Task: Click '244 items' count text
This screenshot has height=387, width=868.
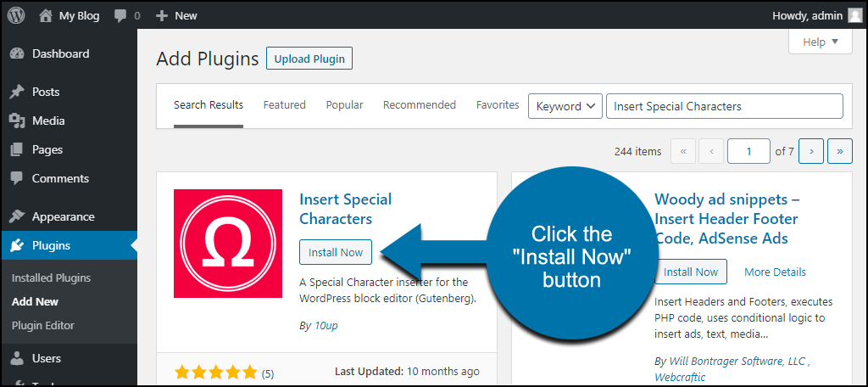Action: pyautogui.click(x=637, y=151)
